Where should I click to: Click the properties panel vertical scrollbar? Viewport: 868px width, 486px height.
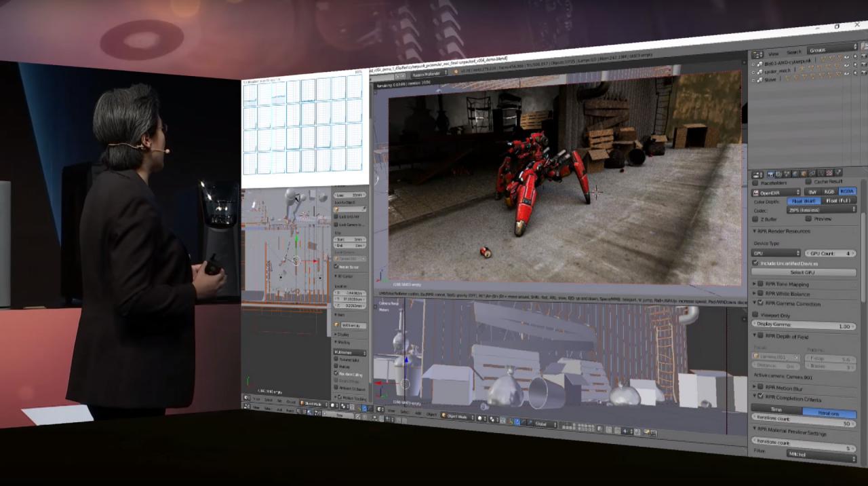[864, 258]
